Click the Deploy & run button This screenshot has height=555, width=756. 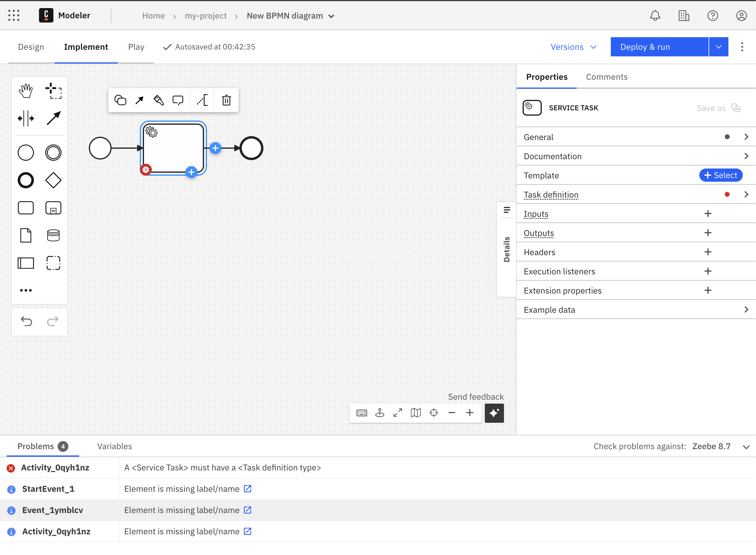click(x=659, y=47)
